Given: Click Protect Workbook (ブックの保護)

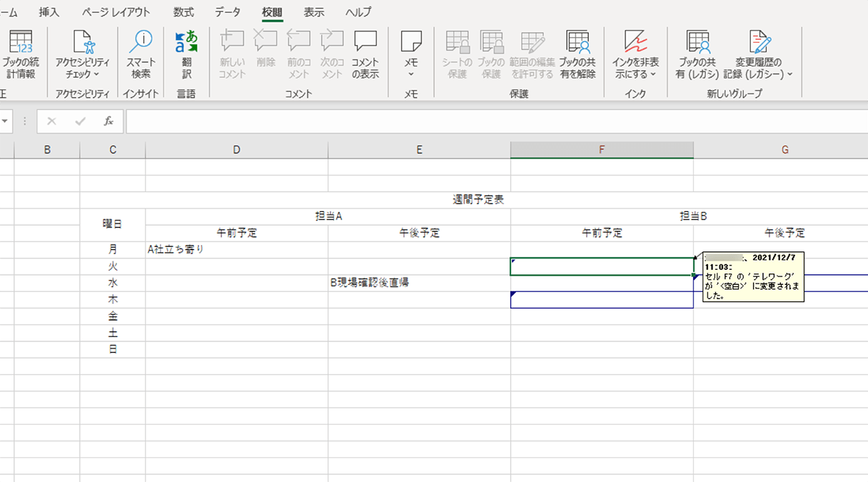Looking at the screenshot, I should click(x=491, y=55).
